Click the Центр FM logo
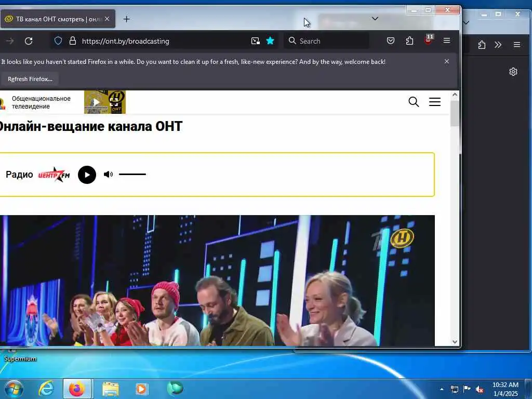Screen dimensions: 532x399 click(x=54, y=175)
